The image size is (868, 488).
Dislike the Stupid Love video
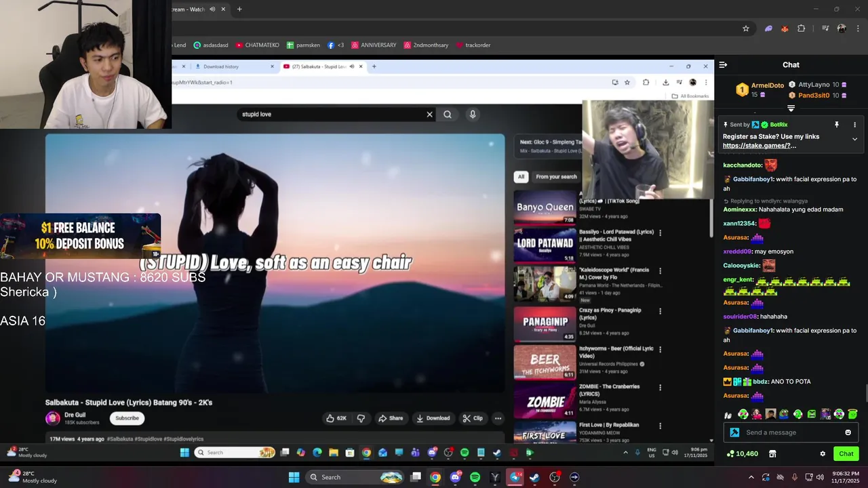click(361, 418)
